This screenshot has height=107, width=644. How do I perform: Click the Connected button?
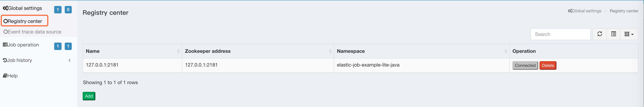525,65
